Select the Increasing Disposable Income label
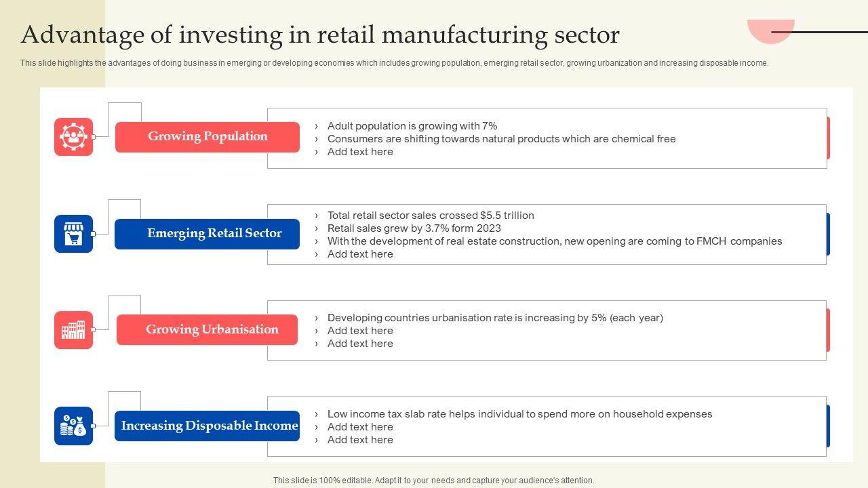This screenshot has height=488, width=868. click(208, 426)
